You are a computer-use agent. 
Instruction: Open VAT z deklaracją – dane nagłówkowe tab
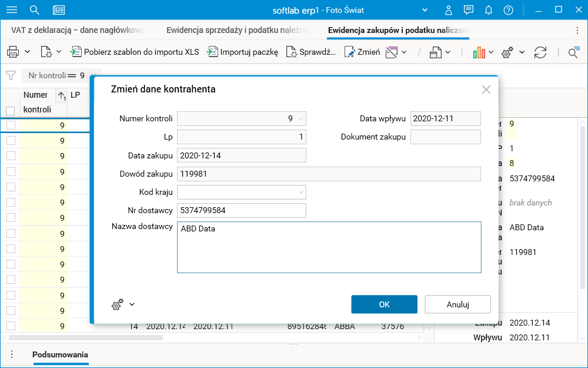[x=78, y=30]
